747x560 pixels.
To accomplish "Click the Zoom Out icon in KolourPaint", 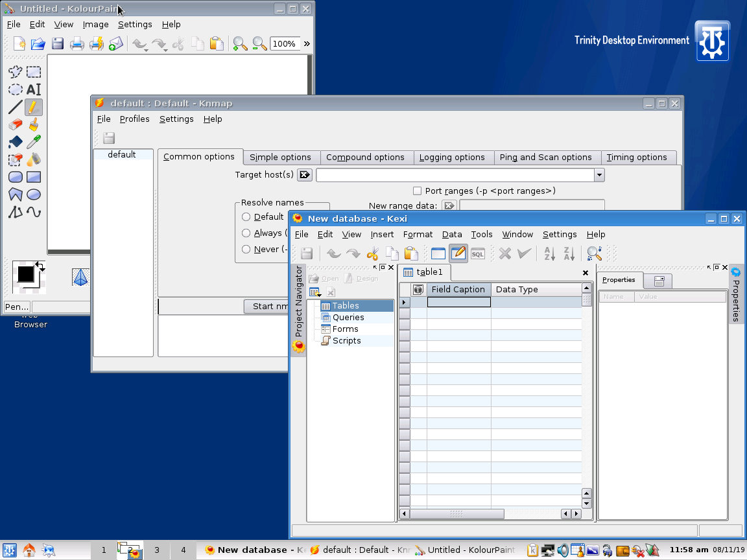I will point(259,44).
